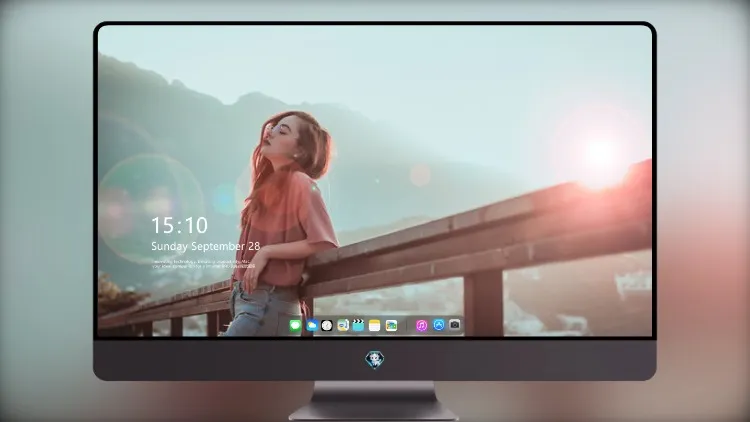
Task: Open the Clock app in the dock
Action: 327,326
